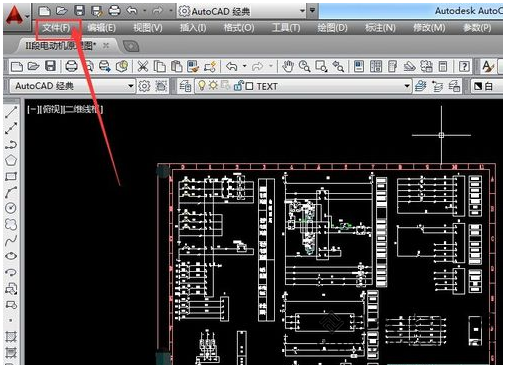
Task: Select the Polygon draw tool
Action: pyautogui.click(x=11, y=160)
